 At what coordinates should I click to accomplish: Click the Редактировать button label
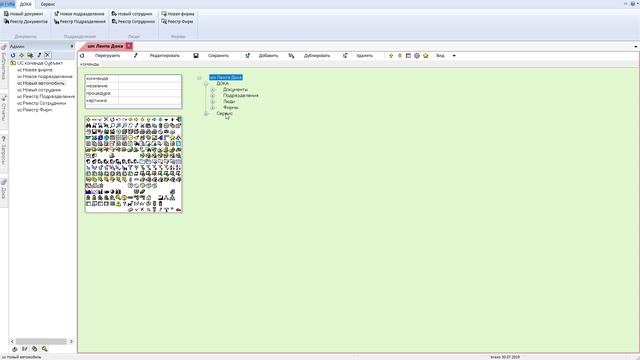(x=164, y=56)
